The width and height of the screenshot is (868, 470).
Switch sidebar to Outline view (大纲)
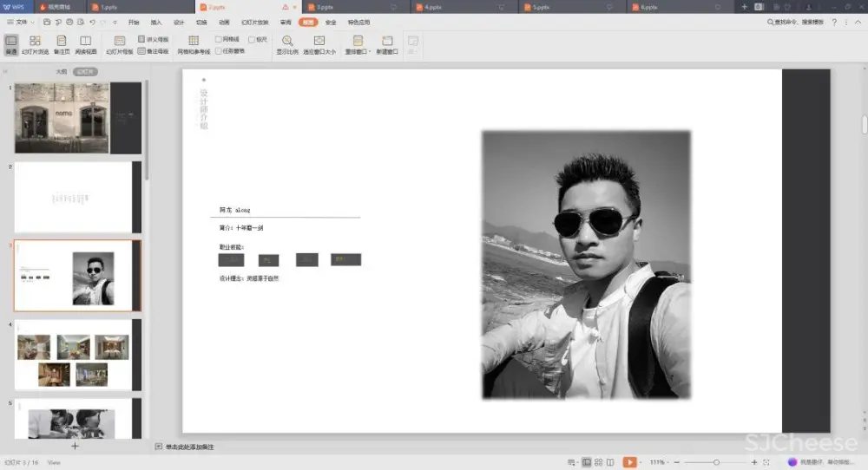click(62, 72)
